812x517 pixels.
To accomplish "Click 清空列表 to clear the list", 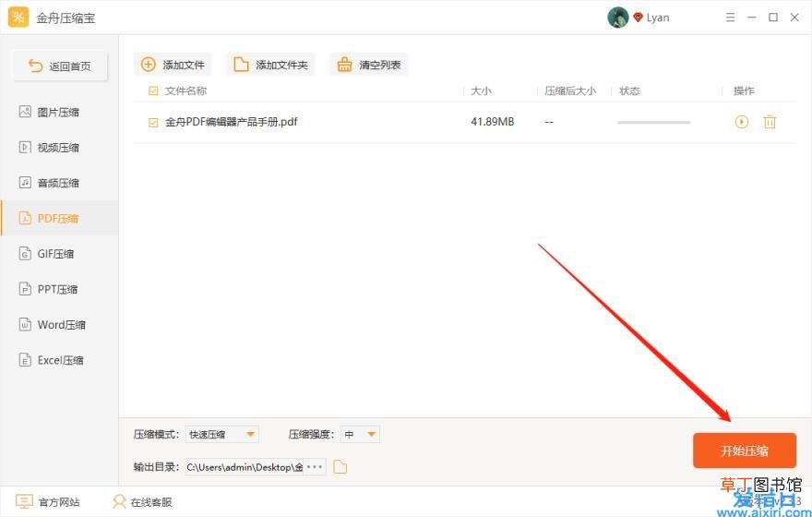I will tap(369, 65).
